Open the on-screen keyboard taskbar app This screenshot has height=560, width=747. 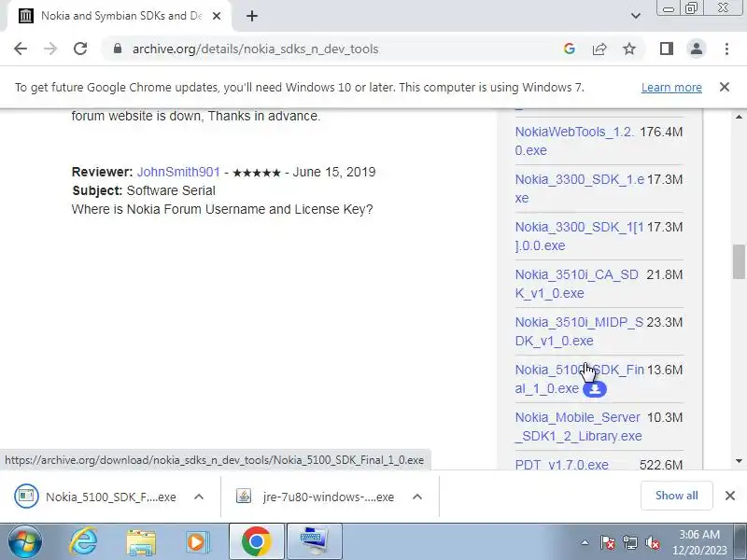tap(315, 541)
